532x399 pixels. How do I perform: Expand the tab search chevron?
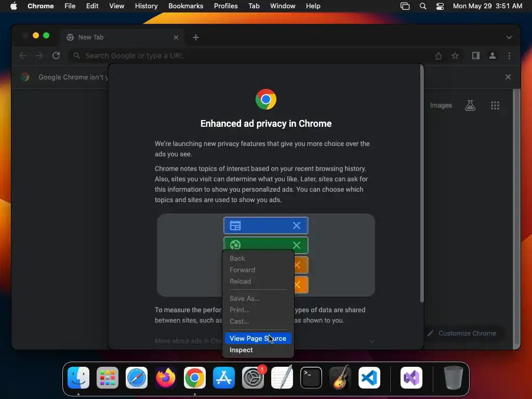coord(509,37)
